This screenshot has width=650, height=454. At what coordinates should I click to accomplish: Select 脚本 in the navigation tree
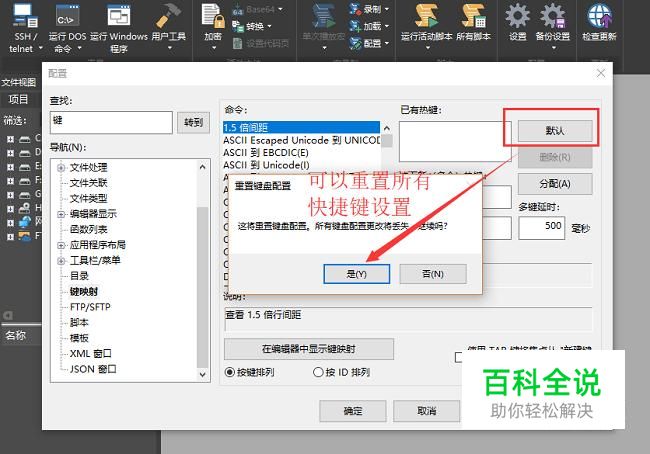coord(79,323)
